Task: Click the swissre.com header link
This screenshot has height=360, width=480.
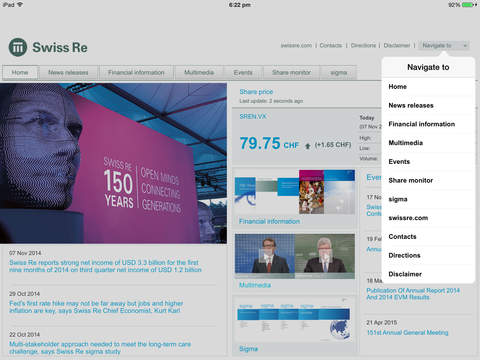Action: pos(296,45)
